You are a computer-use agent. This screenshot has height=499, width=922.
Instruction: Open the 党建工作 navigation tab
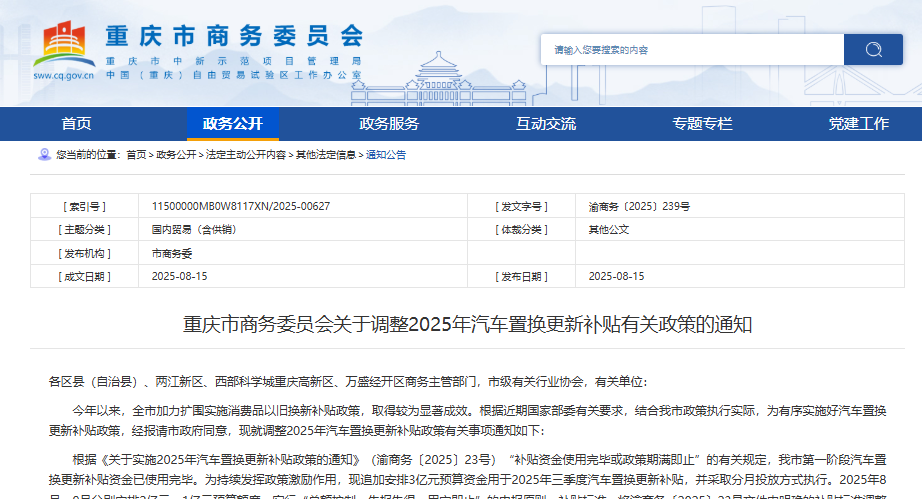[858, 124]
